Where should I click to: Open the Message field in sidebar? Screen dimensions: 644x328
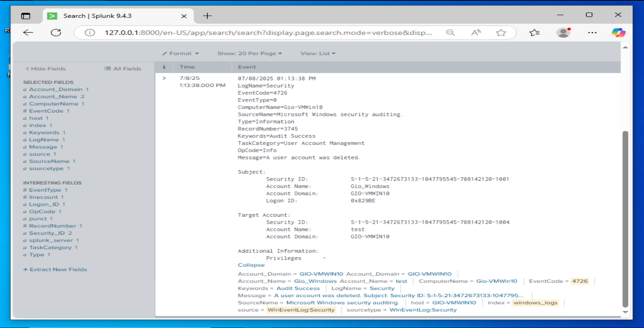[x=43, y=147]
